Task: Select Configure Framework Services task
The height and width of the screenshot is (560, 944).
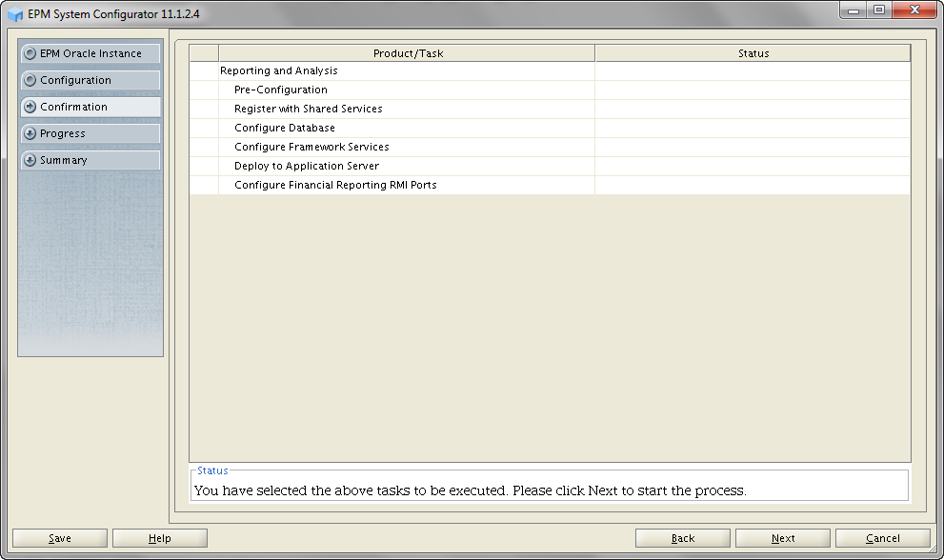Action: coord(550,147)
